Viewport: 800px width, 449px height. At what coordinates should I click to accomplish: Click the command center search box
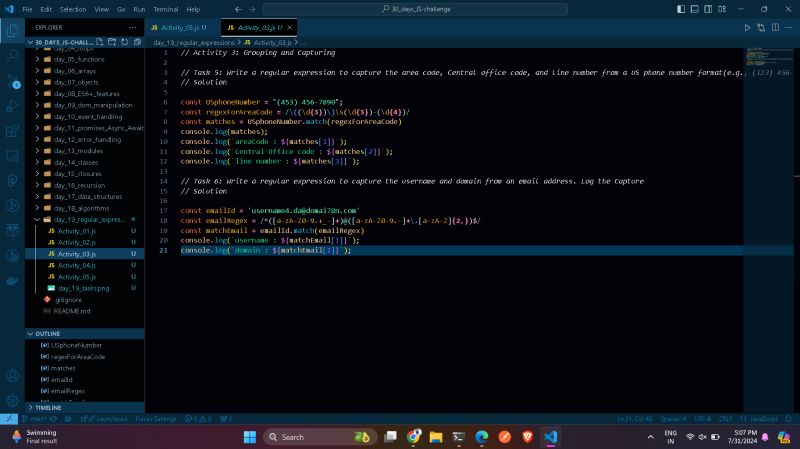click(x=415, y=9)
